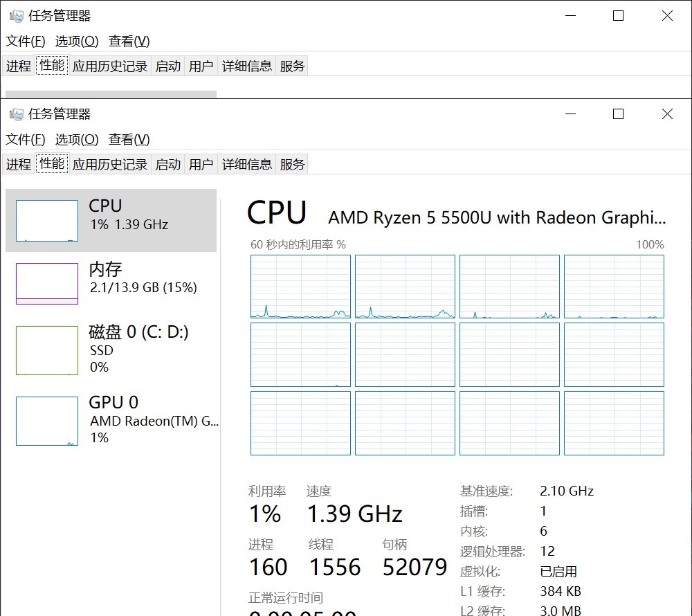This screenshot has height=616, width=692.
Task: Switch to the 用户 tab
Action: pos(201,164)
